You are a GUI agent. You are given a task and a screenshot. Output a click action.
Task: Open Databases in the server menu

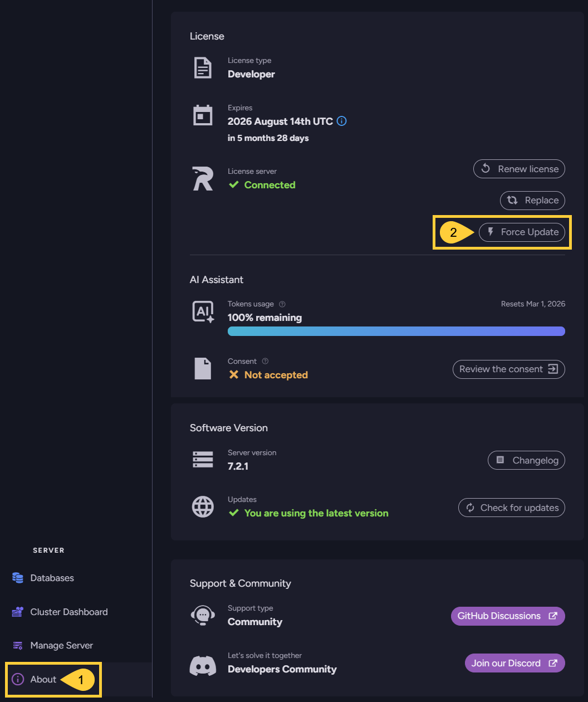point(52,578)
